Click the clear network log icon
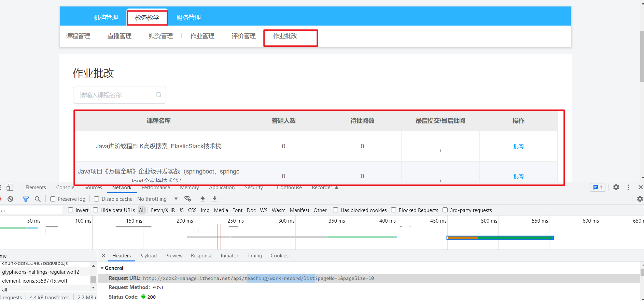 10,199
